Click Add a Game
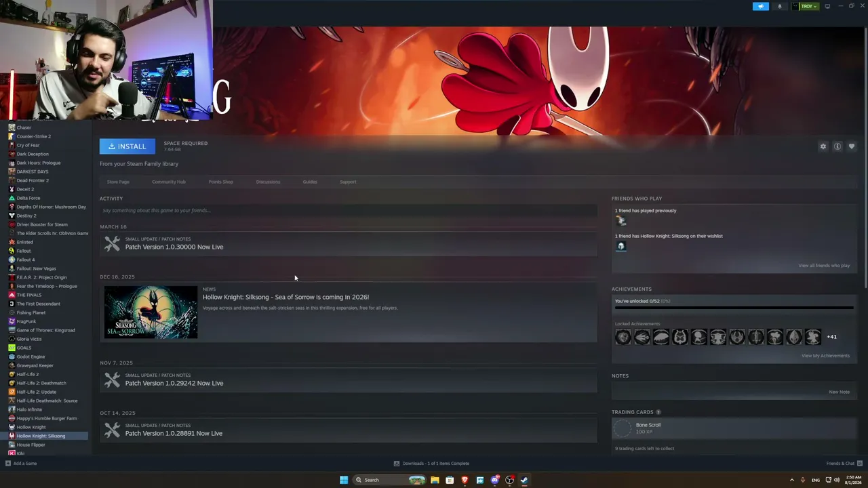Viewport: 868px width, 488px height. tap(21, 464)
